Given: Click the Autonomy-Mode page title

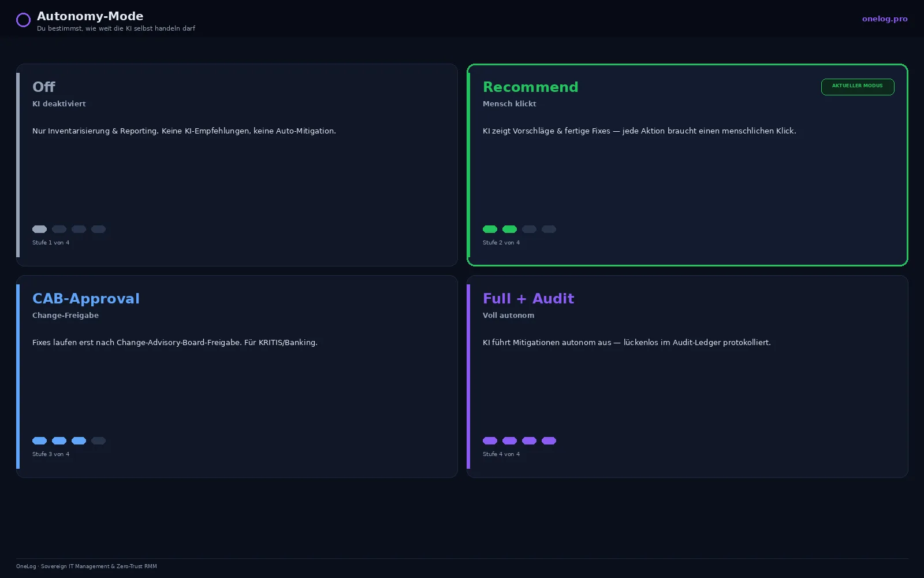Looking at the screenshot, I should [x=90, y=16].
